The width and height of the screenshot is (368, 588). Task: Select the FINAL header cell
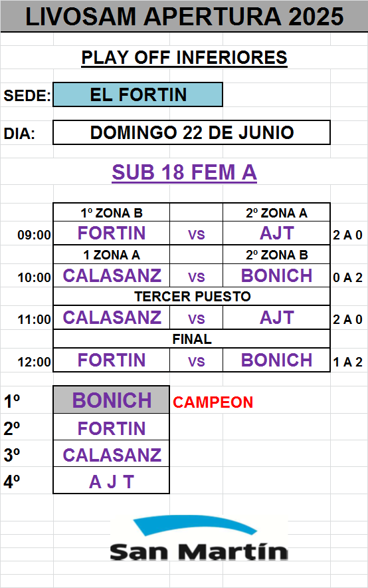[192, 339]
